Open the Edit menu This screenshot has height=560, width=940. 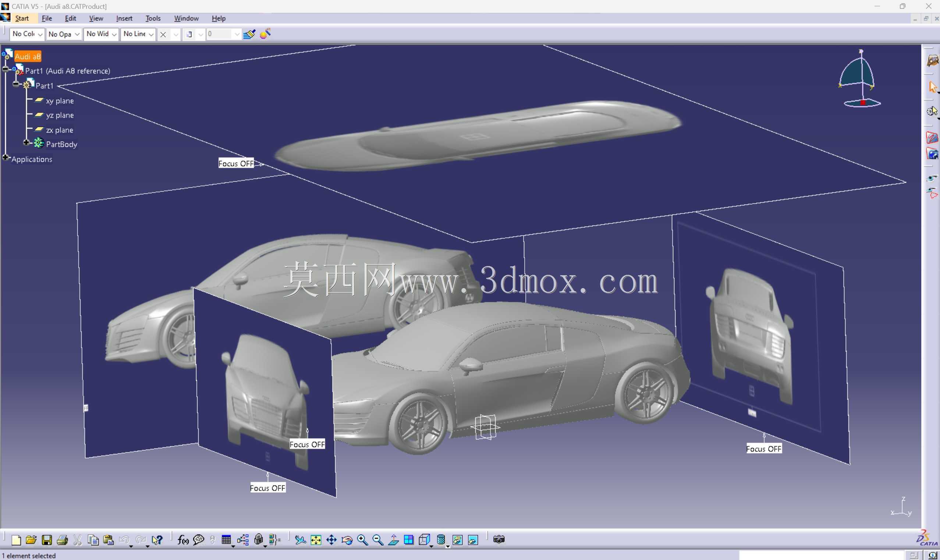pyautogui.click(x=70, y=18)
